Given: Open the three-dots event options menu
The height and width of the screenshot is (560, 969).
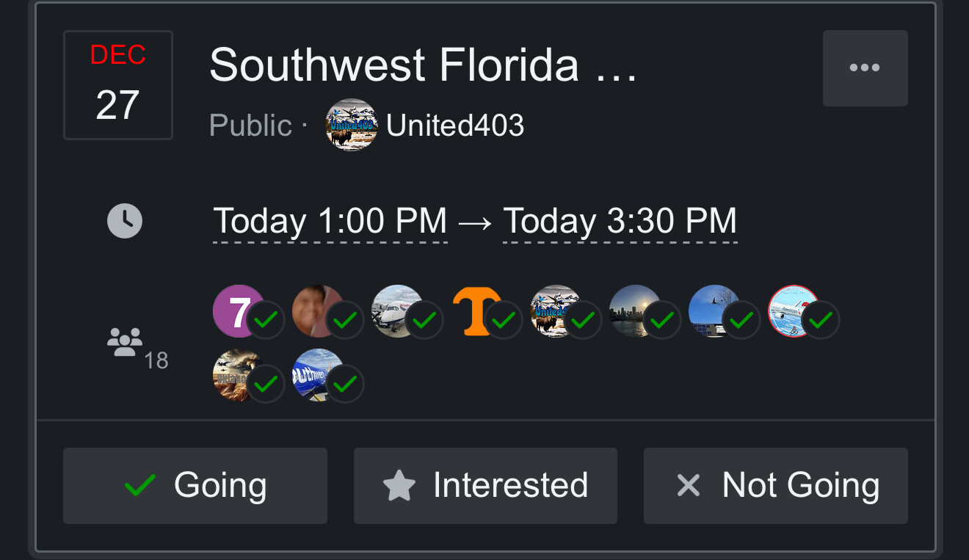Looking at the screenshot, I should (865, 68).
